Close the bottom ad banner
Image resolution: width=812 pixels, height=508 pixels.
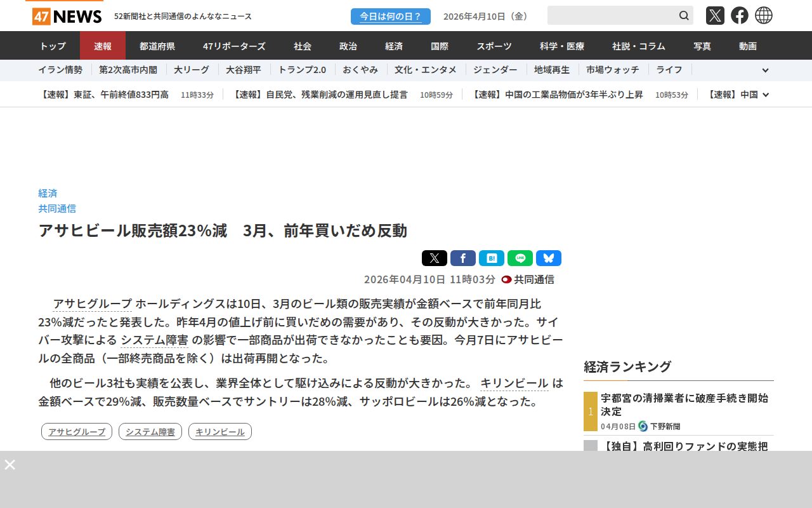coord(10,464)
